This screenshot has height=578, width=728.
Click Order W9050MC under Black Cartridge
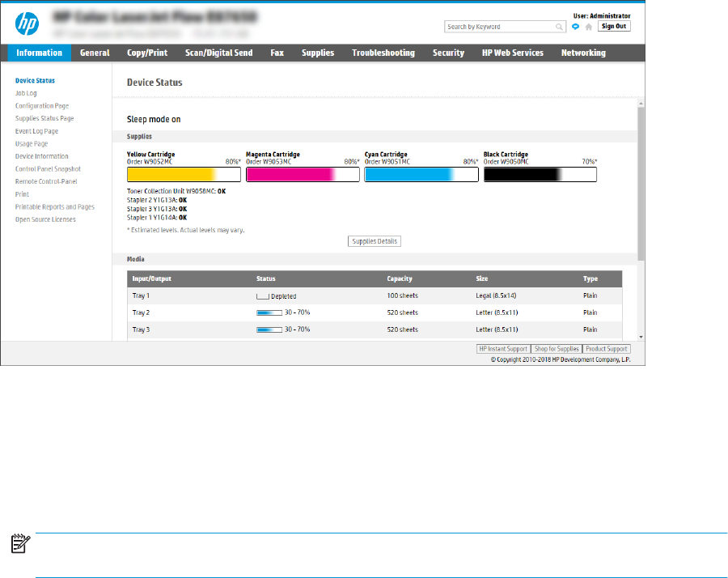click(x=506, y=162)
